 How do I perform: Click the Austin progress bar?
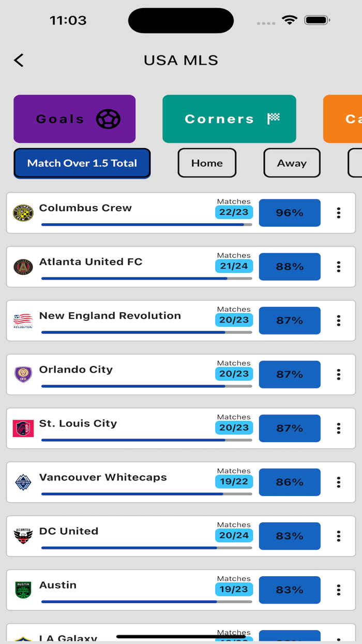[x=146, y=602]
